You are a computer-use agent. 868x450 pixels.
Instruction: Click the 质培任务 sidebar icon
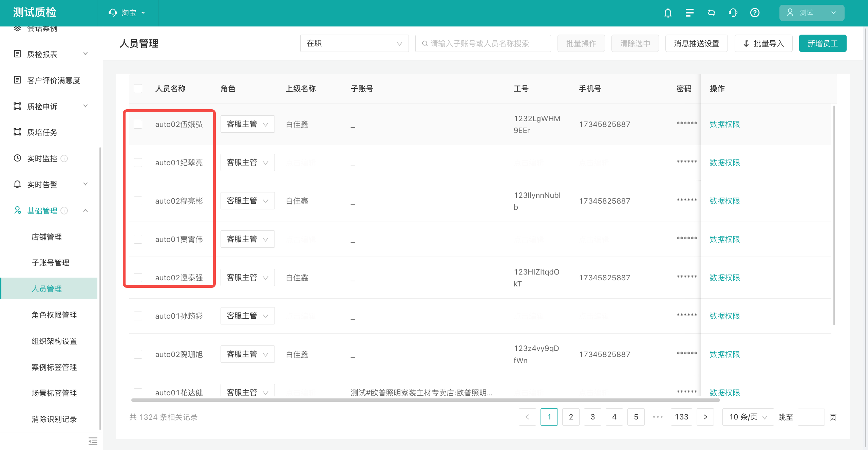coord(17,132)
